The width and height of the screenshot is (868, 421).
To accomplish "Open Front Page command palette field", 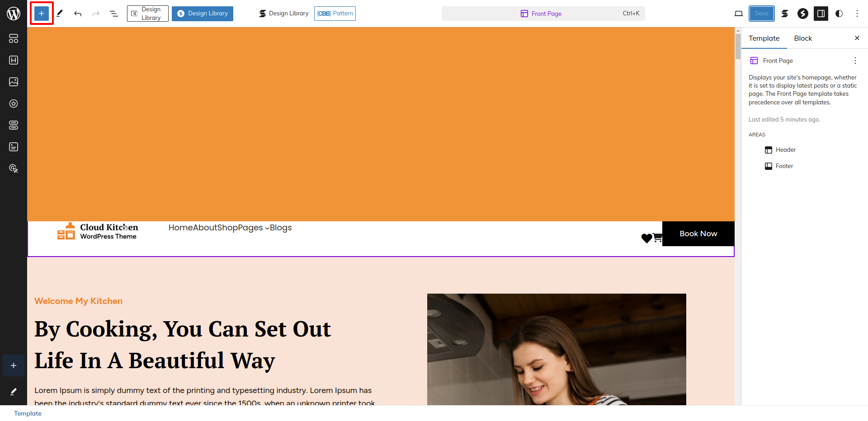I will (x=543, y=14).
